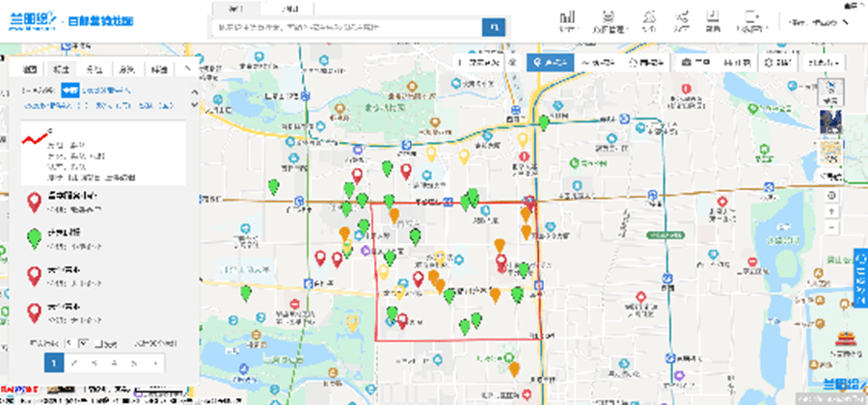Click the bell notification icon in header
868x405 pixels.
pos(649,15)
